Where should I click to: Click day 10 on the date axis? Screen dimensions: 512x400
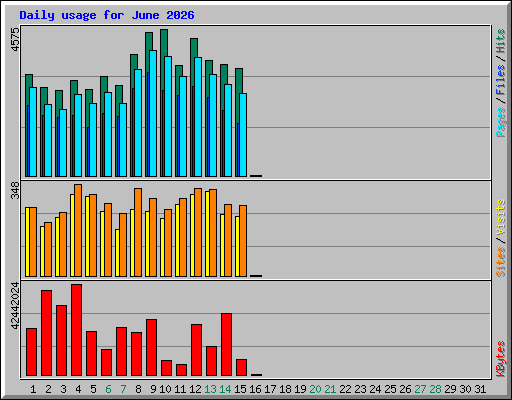tap(165, 389)
